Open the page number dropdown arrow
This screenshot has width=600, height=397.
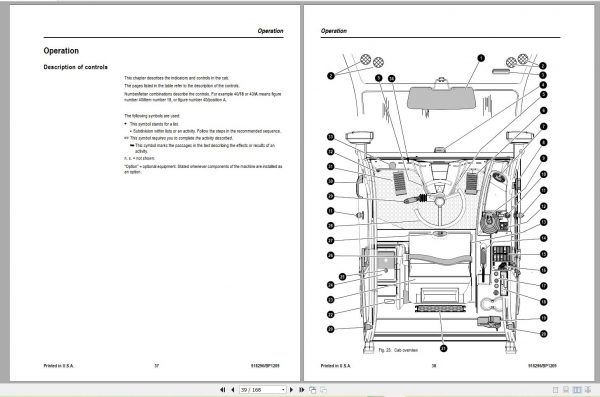[x=283, y=390]
